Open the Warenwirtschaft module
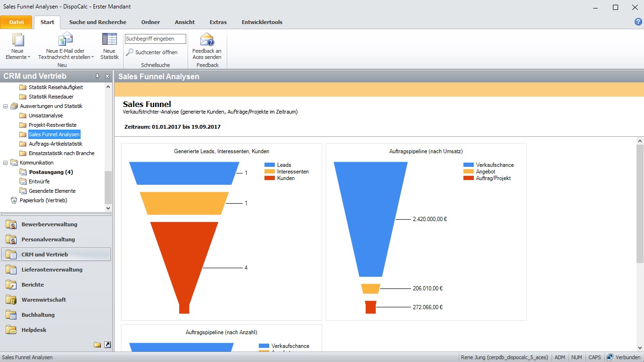Image resolution: width=644 pixels, height=362 pixels. click(44, 300)
